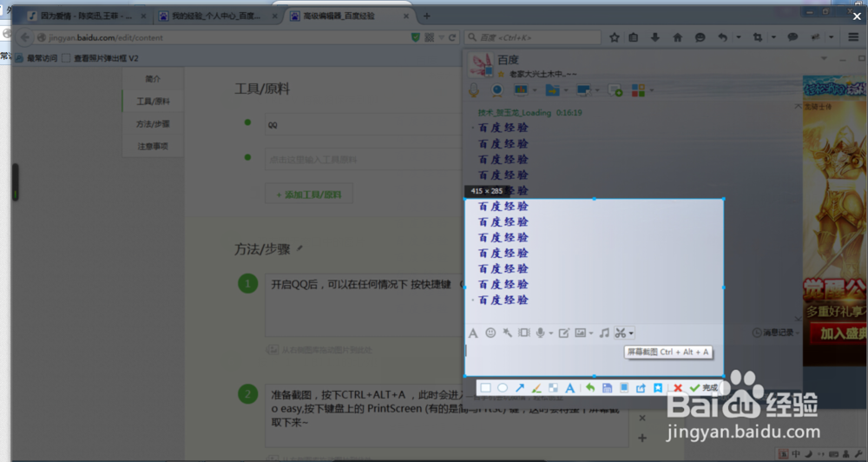
Task: Select the rectangle annotation tool
Action: point(485,388)
